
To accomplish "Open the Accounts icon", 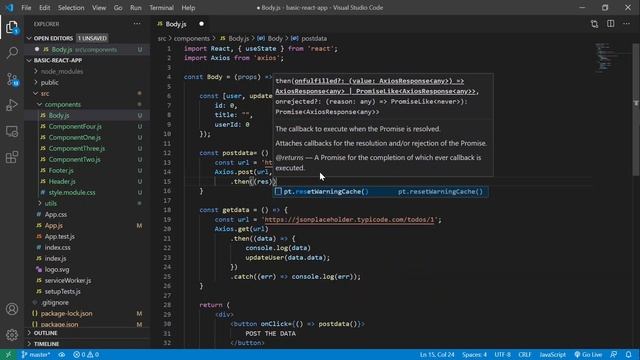I will 12,309.
